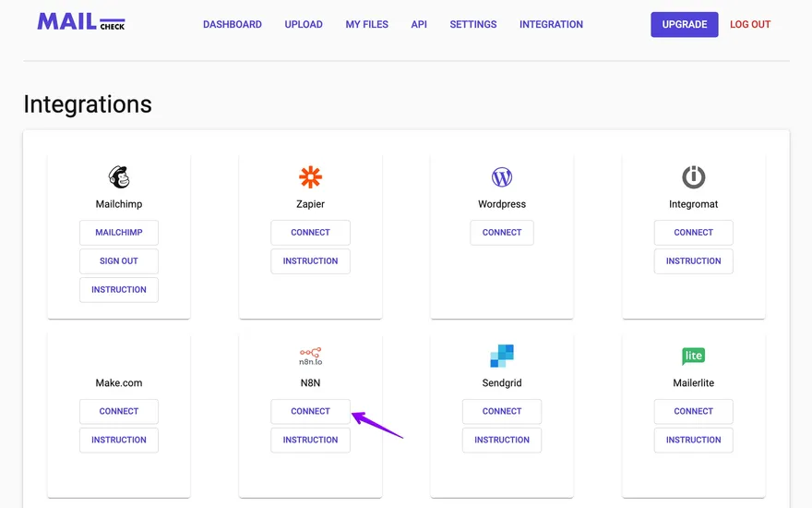Click the Integromat power-style logo
The image size is (812, 508).
[693, 176]
